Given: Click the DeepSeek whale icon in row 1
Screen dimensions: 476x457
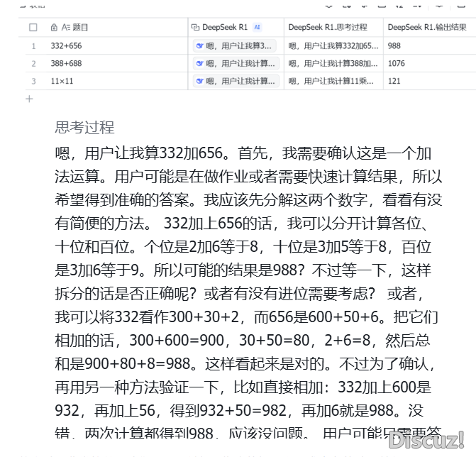Looking at the screenshot, I should 200,46.
